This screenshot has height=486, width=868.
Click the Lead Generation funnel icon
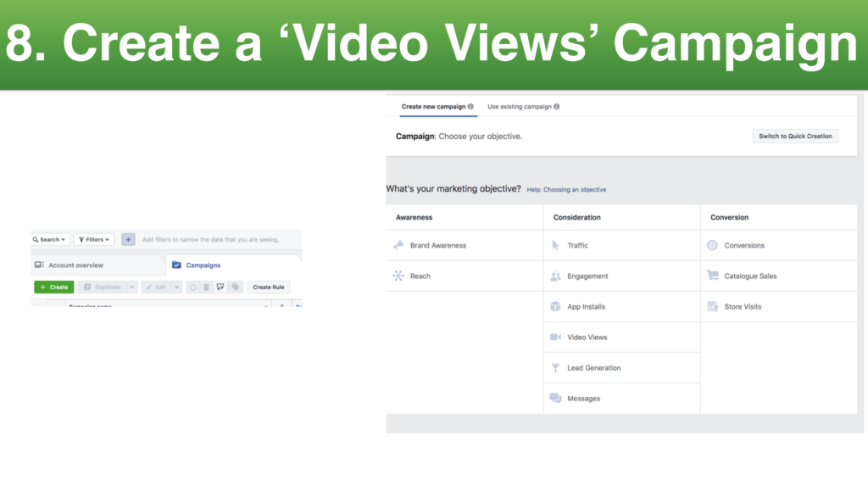point(555,367)
